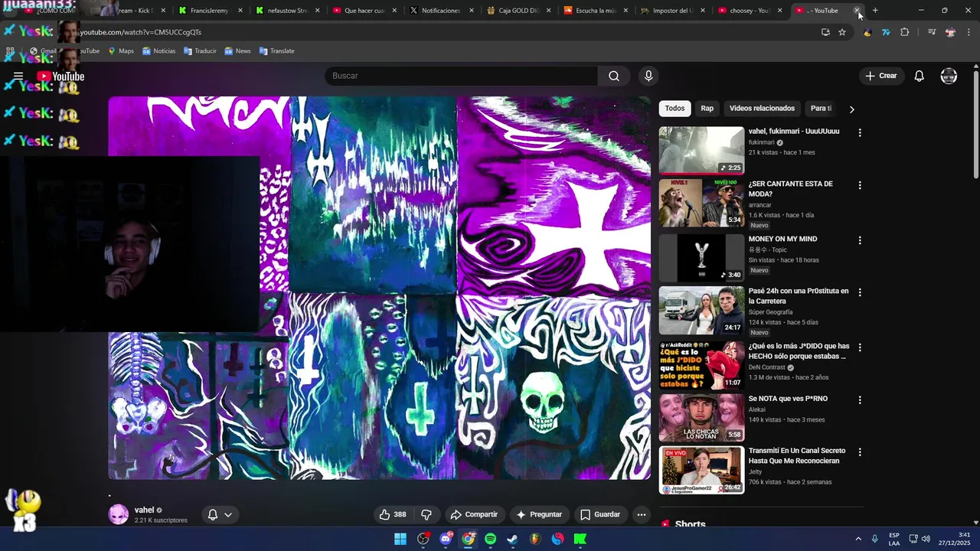The height and width of the screenshot is (551, 980).
Task: Start voice search with the microphone icon
Action: [648, 76]
